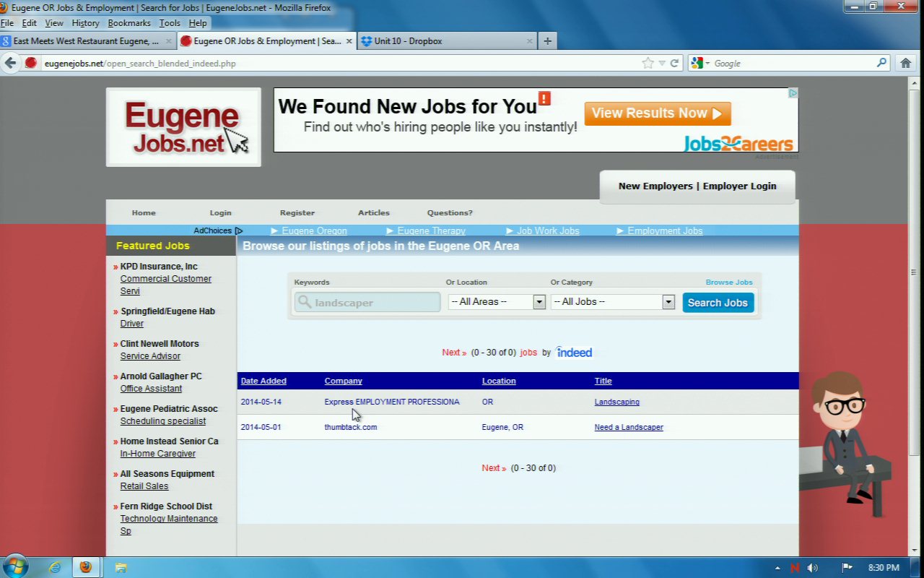The height and width of the screenshot is (578, 924).
Task: Click the volume speaker tray icon
Action: [813, 567]
